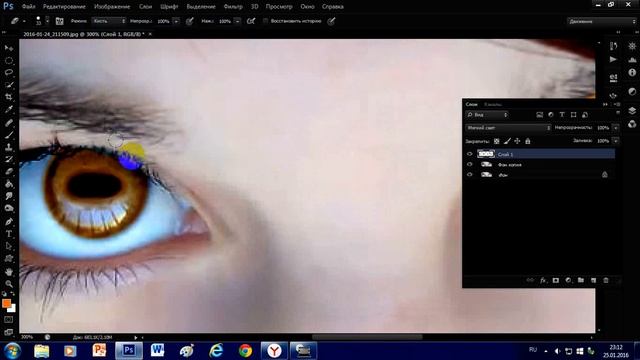The image size is (640, 360).
Task: Select the Magic Wand tool
Action: [9, 85]
